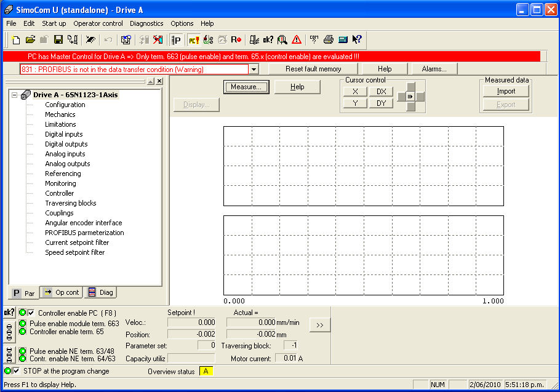Click the red crossed-out drive icon
The image size is (560, 392).
coord(158,39)
